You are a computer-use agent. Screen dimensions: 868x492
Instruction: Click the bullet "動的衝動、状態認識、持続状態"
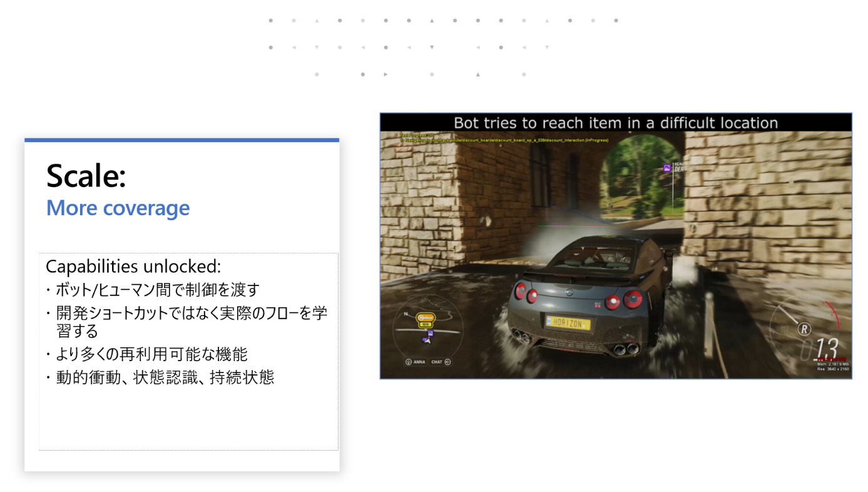click(165, 377)
